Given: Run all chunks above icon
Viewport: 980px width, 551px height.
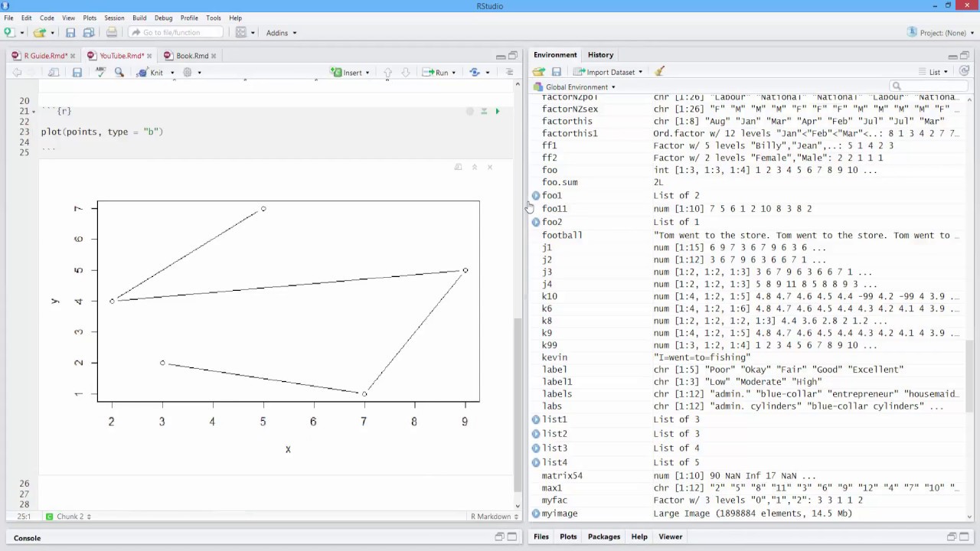Looking at the screenshot, I should coord(484,111).
